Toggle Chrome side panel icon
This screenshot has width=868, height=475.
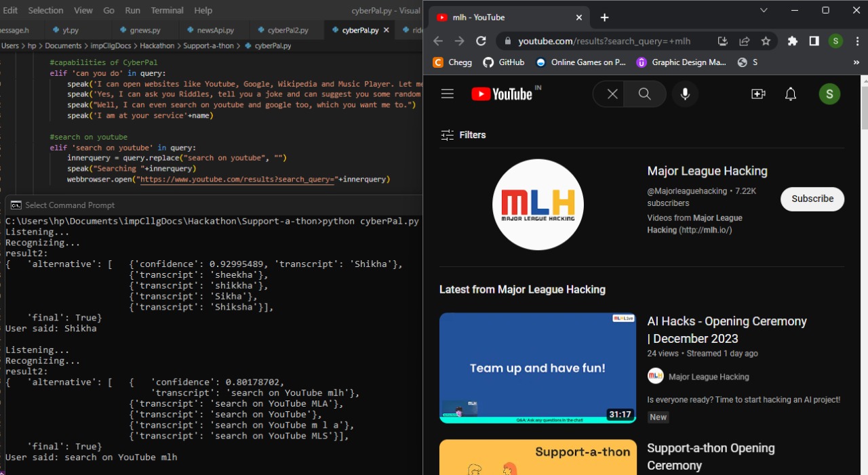tap(814, 41)
